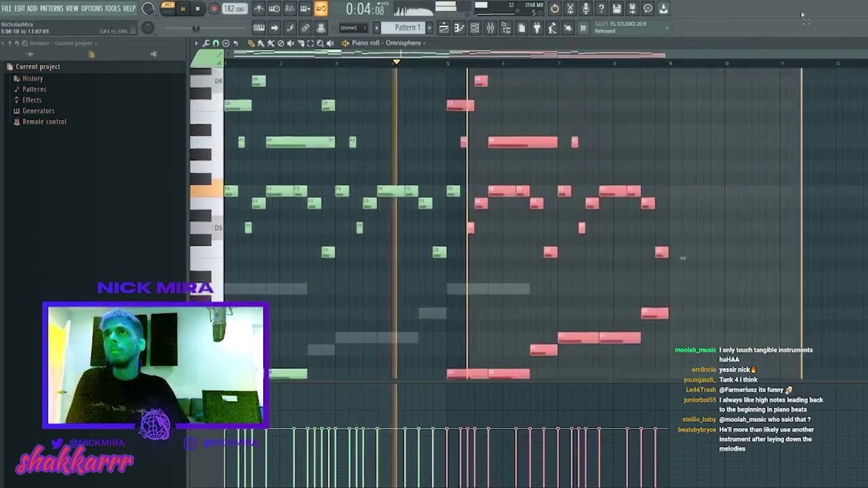Image resolution: width=868 pixels, height=488 pixels.
Task: Open the speech bubble news icon
Action: pos(648,8)
